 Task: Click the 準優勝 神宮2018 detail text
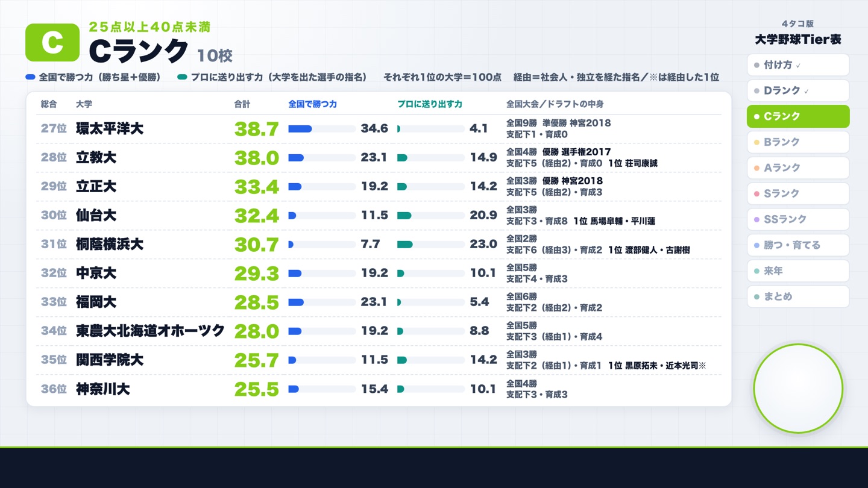click(x=576, y=123)
